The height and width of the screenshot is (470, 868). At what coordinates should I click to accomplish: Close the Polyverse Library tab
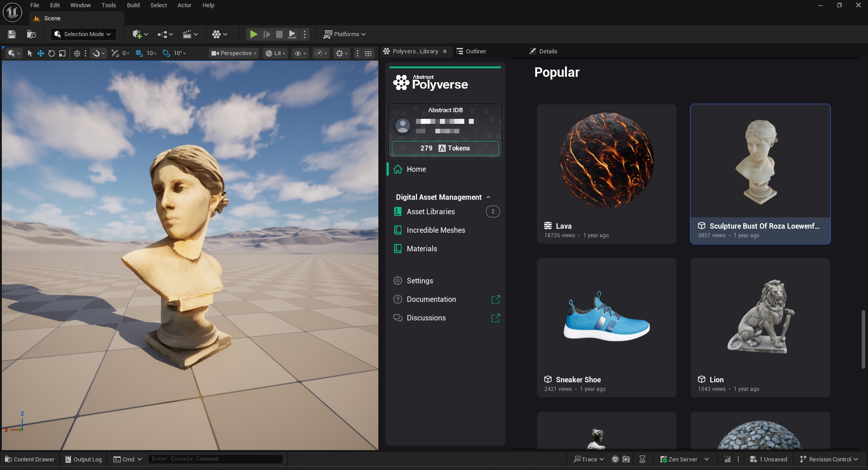point(445,52)
